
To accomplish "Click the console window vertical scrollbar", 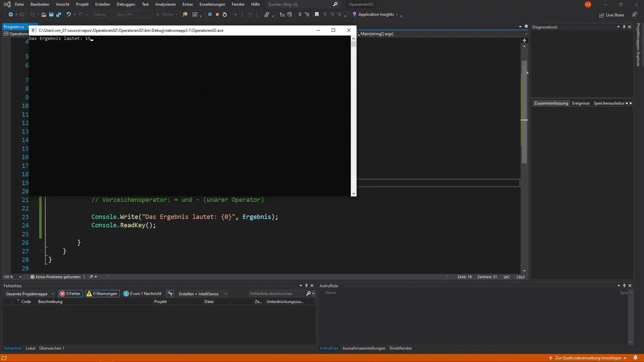I will pos(354,116).
